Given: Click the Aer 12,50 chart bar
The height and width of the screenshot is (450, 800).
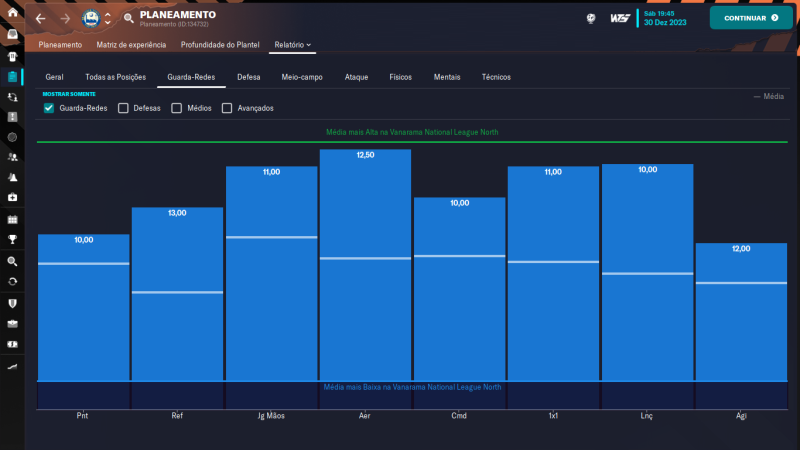Looking at the screenshot, I should click(365, 265).
